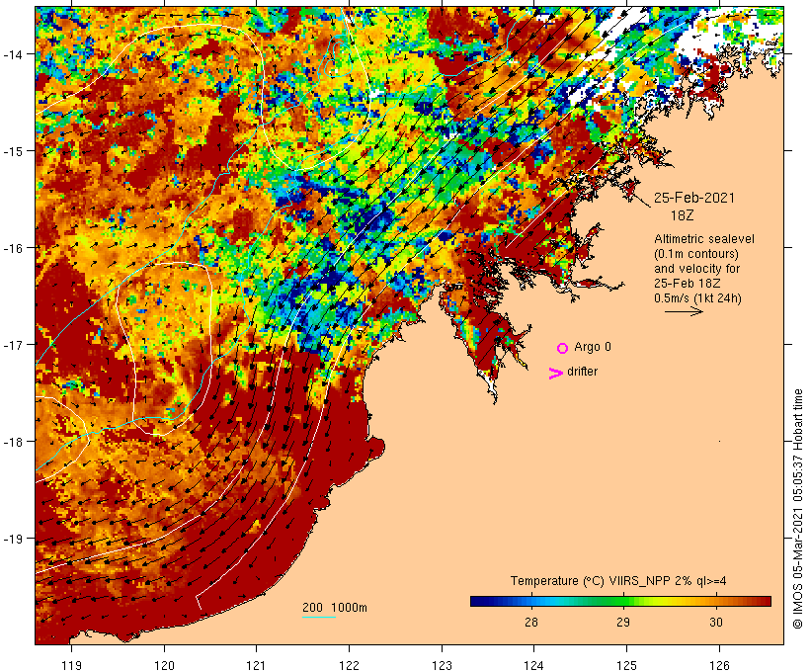Click the 'Argo 0' label
The width and height of the screenshot is (810, 672).
click(x=593, y=347)
